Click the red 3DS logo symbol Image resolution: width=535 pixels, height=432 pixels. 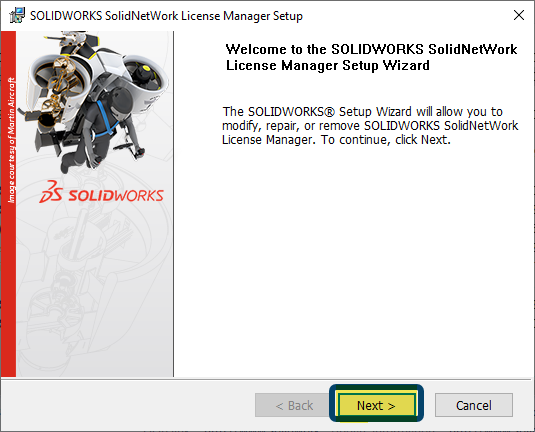[x=50, y=192]
